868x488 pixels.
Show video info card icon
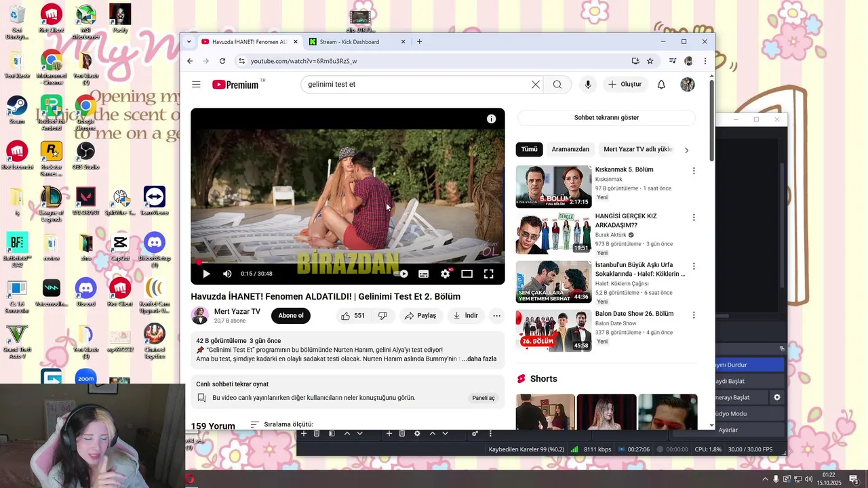[491, 119]
